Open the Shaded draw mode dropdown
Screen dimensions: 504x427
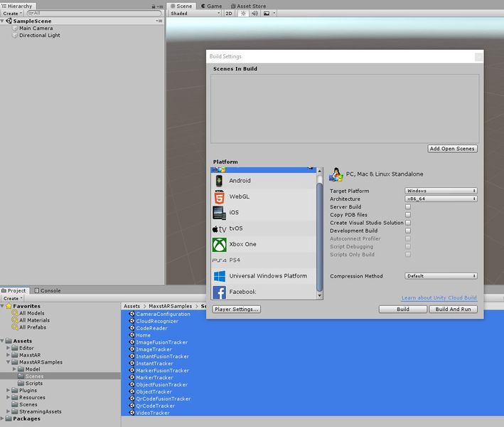point(195,14)
